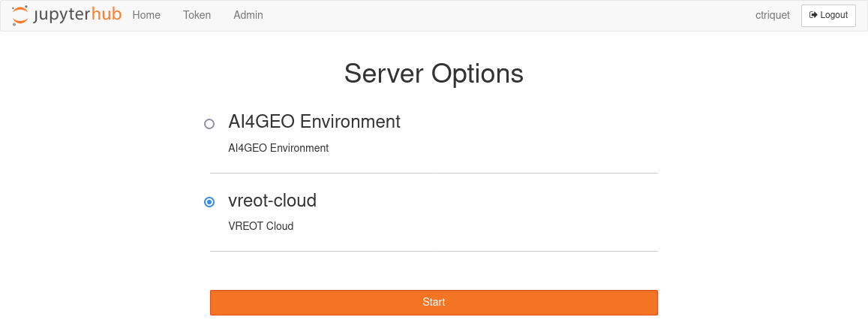Open the Admin page
Image resolution: width=868 pixels, height=323 pixels.
pos(248,16)
